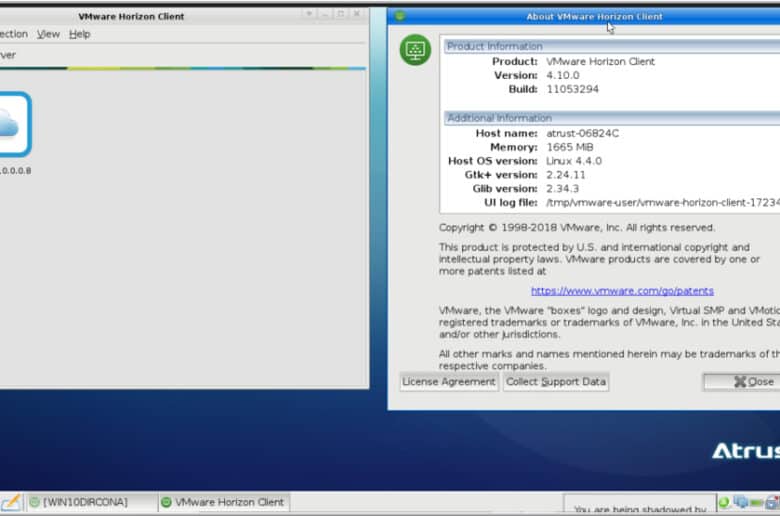Image resolution: width=780 pixels, height=516 pixels.
Task: Click the small green icon in the About title bar
Action: pos(399,16)
